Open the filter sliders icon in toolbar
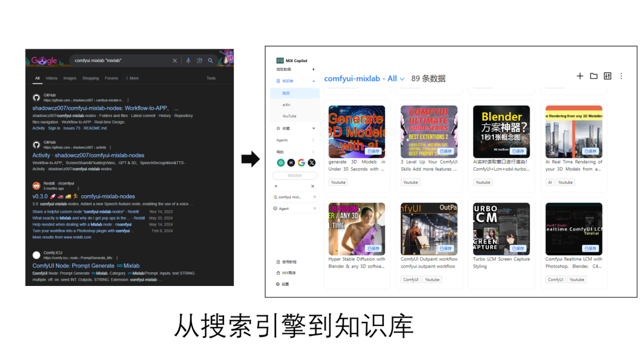 click(608, 76)
